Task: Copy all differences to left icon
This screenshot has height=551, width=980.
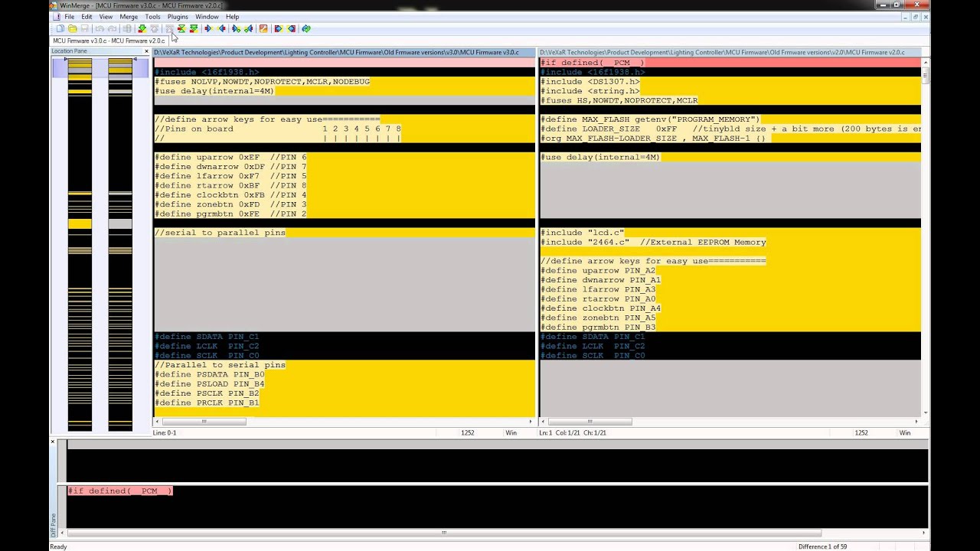Action: (x=292, y=28)
